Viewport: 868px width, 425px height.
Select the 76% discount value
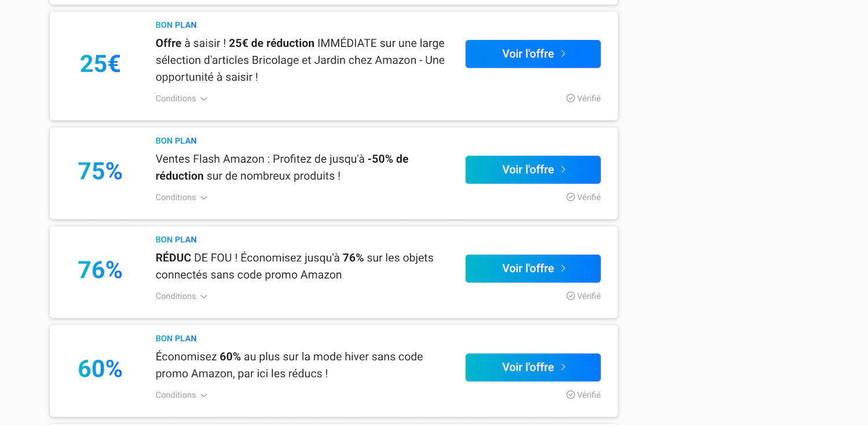(100, 270)
